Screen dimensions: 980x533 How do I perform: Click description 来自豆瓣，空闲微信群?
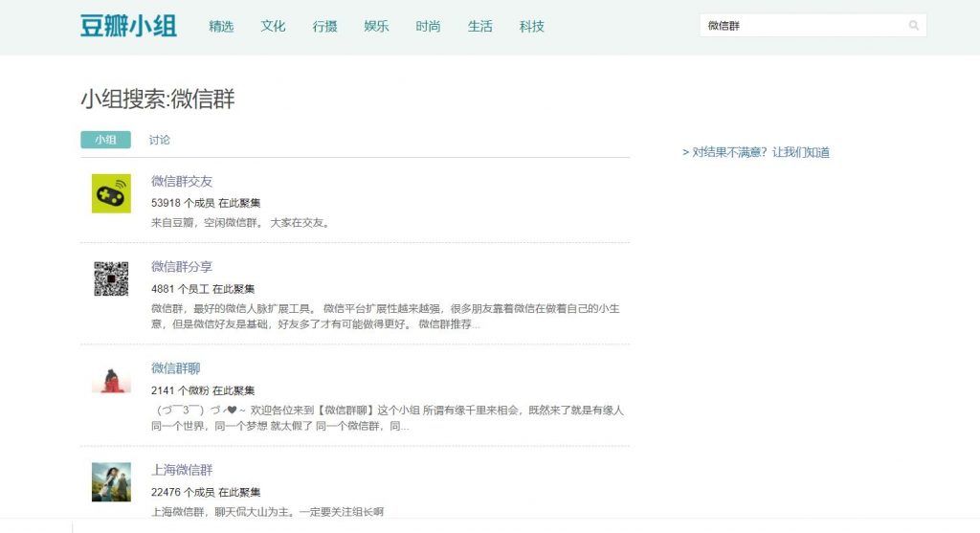click(240, 222)
